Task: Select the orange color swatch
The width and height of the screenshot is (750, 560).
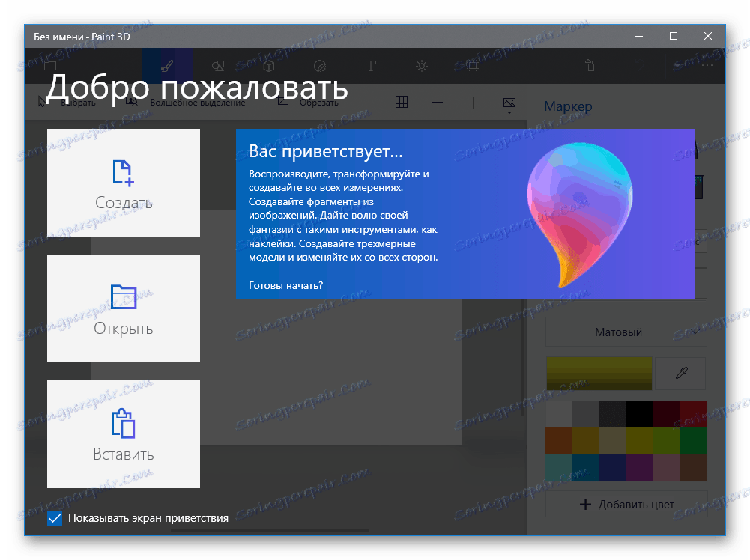Action: (x=559, y=440)
